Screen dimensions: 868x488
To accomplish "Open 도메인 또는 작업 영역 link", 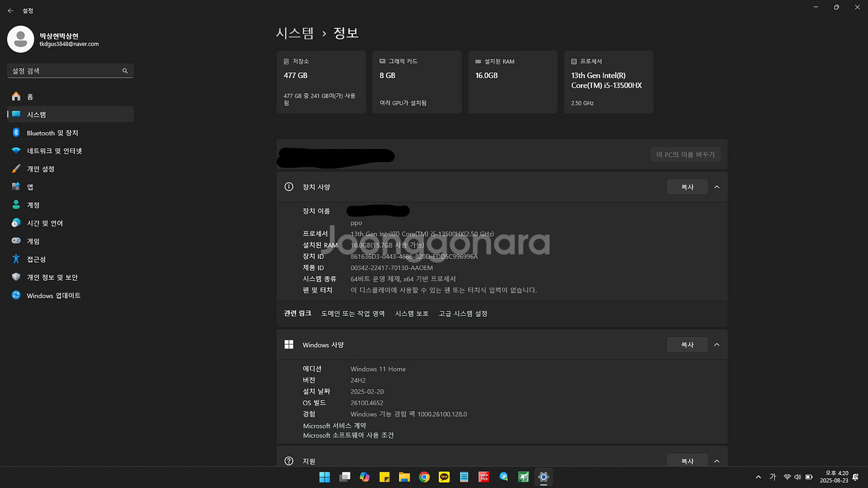I will coord(353,314).
